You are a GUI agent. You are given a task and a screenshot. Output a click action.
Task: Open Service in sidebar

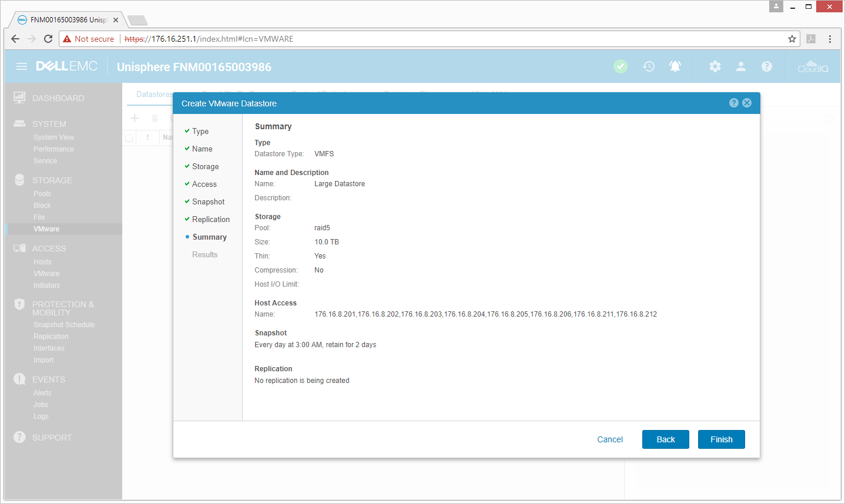[45, 161]
